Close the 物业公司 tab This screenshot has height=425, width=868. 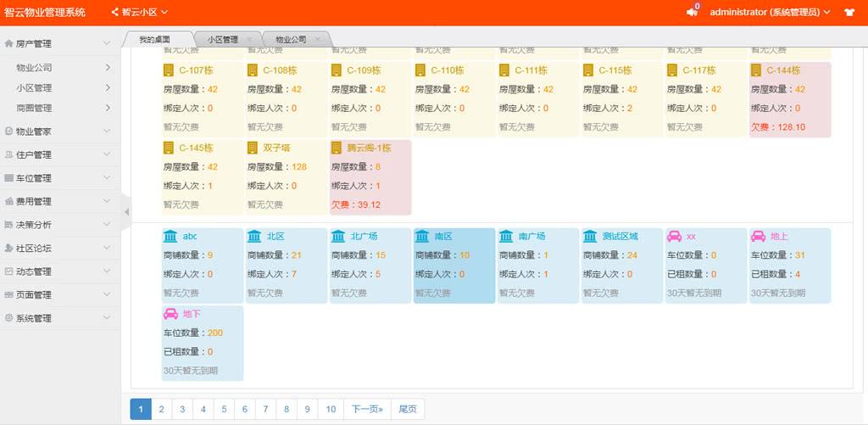(317, 40)
